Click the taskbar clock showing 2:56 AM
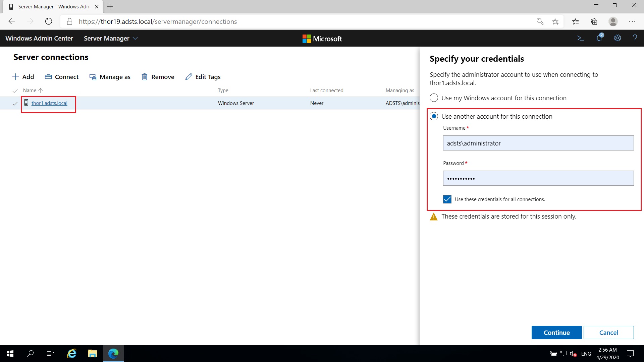The height and width of the screenshot is (362, 644). (607, 354)
